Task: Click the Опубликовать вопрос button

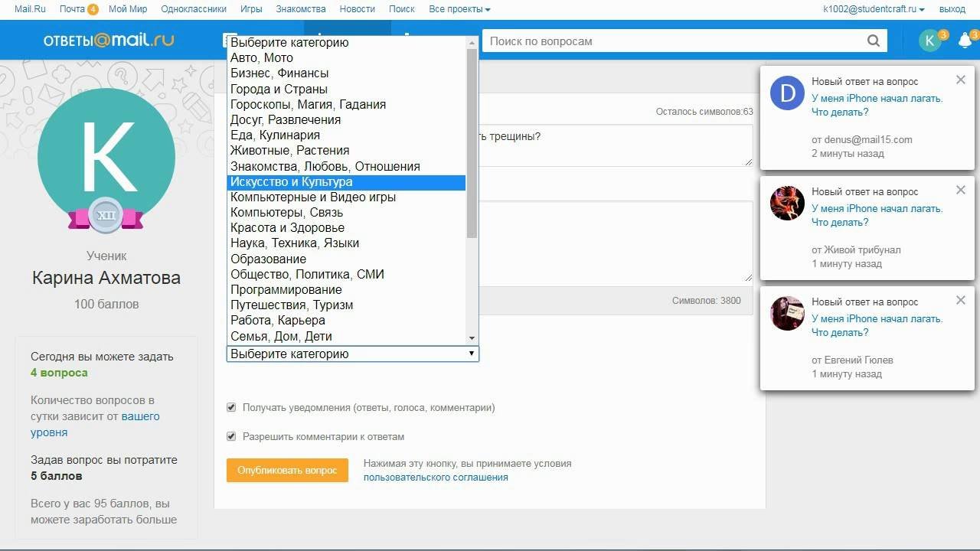Action: tap(287, 470)
